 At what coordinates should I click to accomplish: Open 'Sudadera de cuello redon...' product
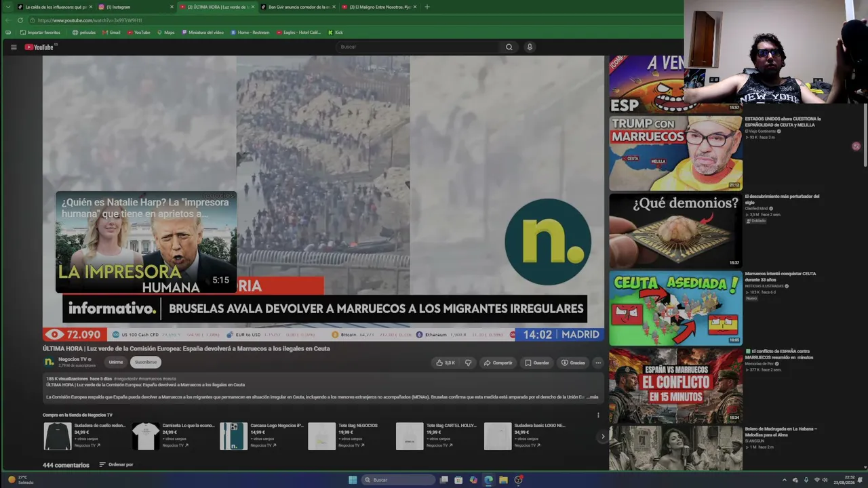85,436
